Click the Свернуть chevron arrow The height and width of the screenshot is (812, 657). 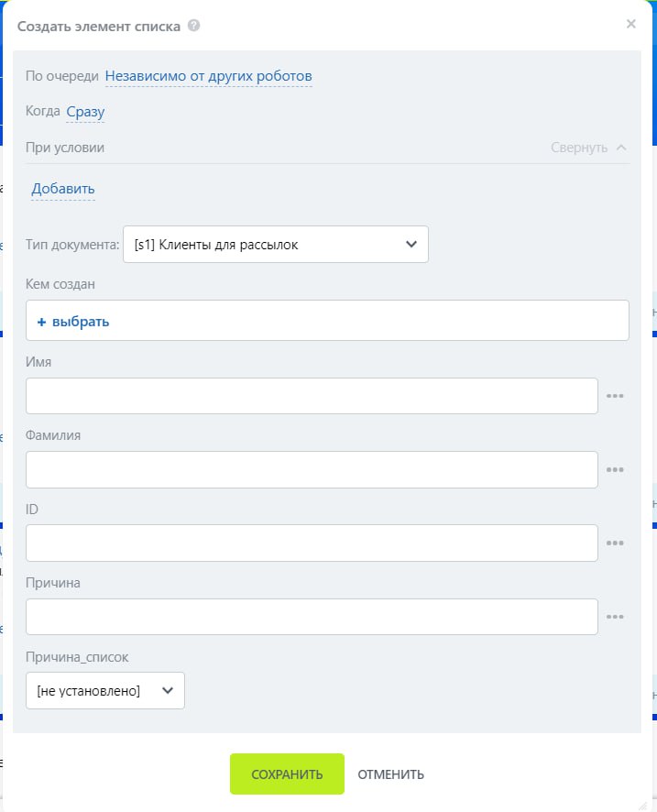pos(622,147)
